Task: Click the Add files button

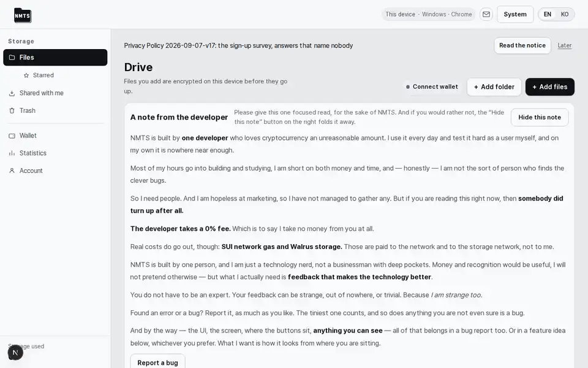Action: click(550, 86)
